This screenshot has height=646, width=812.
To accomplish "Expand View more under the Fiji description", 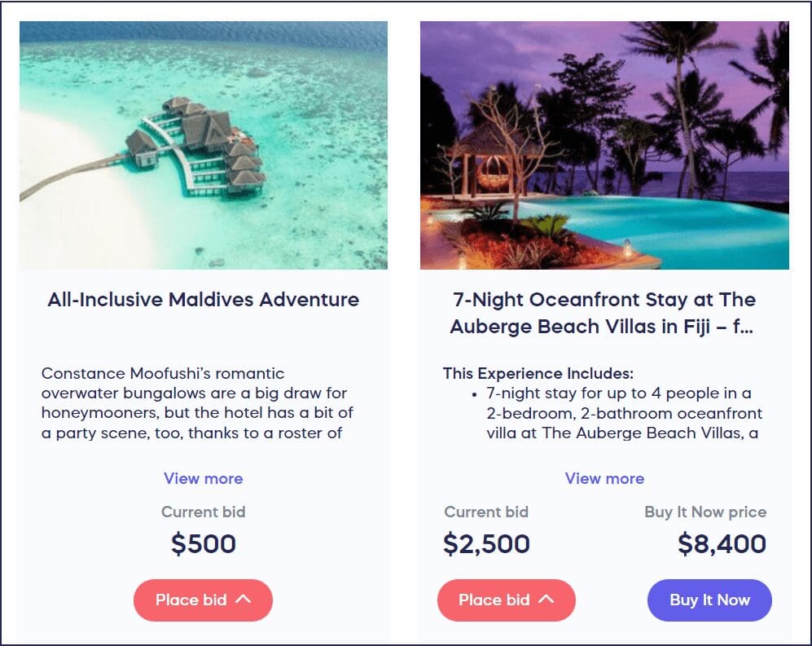I will coord(604,478).
